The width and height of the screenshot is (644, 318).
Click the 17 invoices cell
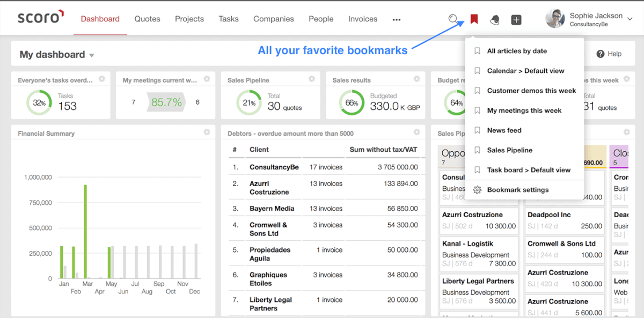coord(326,167)
